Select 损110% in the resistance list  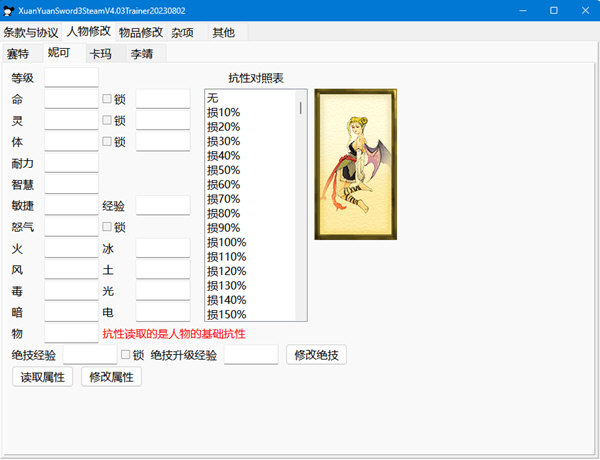tap(250, 257)
